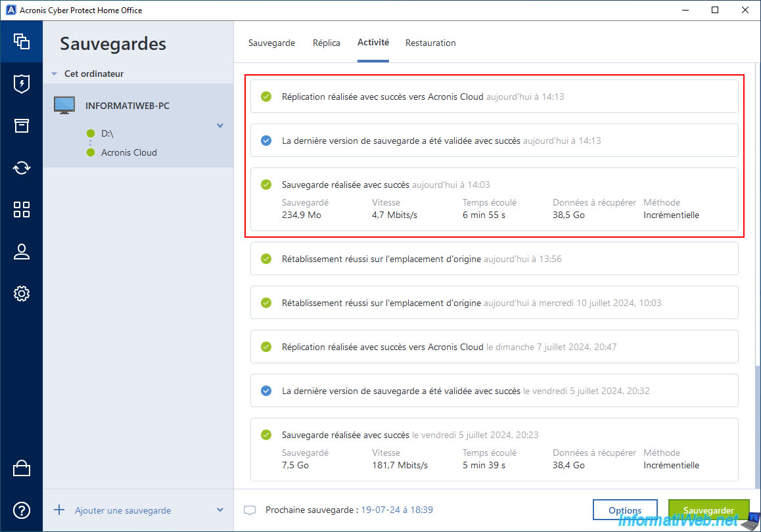Select the INFORMATIWEB-PC computer icon
The height and width of the screenshot is (532, 761).
(x=64, y=105)
